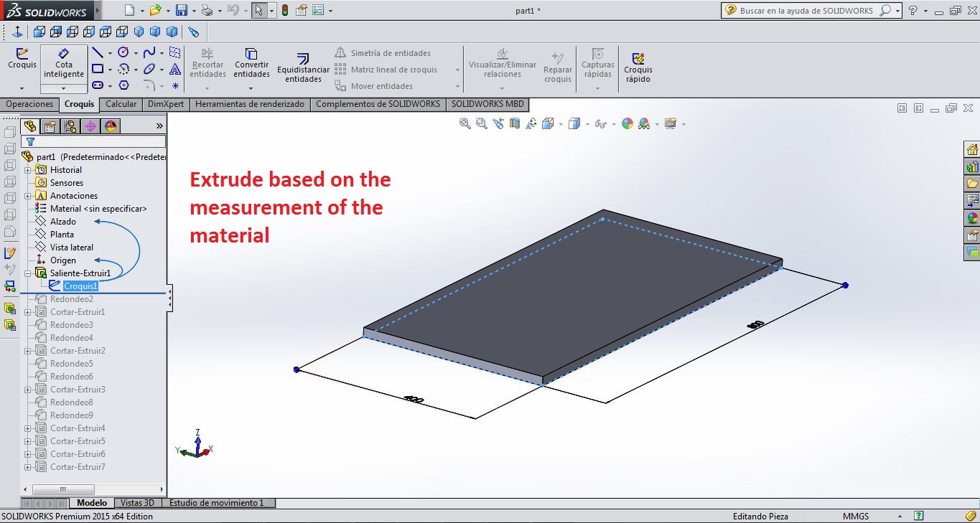Click Cota inteligente dimension tool
Image resolution: width=980 pixels, height=523 pixels.
pyautogui.click(x=63, y=63)
